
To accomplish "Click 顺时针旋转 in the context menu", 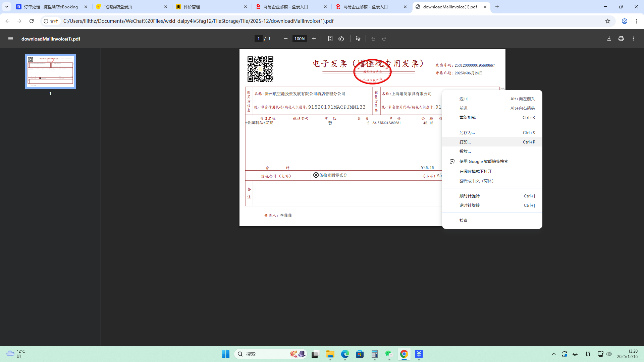I will click(x=469, y=196).
